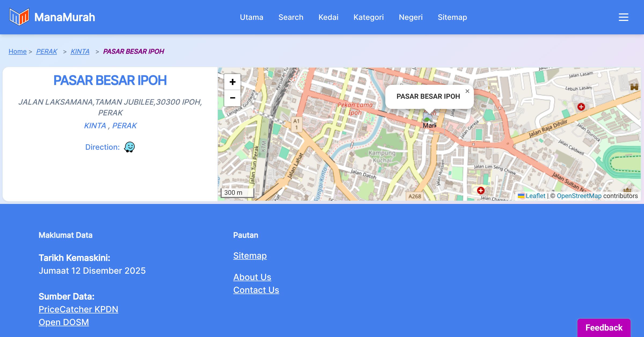Open the hamburger menu
644x337 pixels.
point(623,17)
